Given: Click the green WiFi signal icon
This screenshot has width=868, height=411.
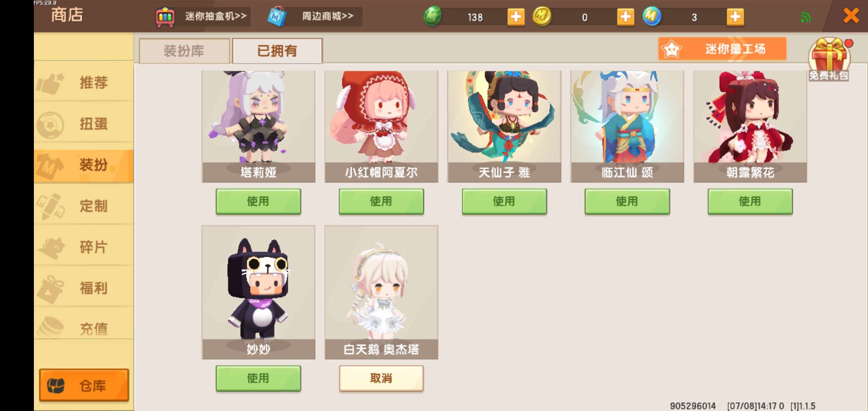Looking at the screenshot, I should [x=806, y=17].
